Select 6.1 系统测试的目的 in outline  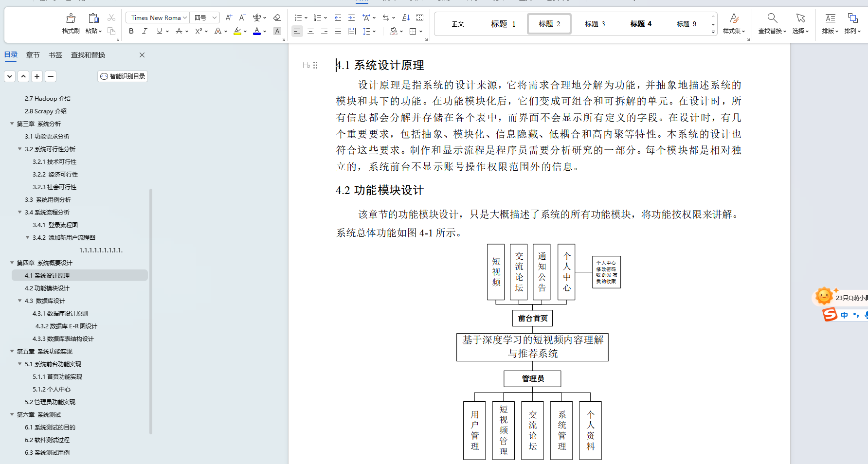(50, 427)
